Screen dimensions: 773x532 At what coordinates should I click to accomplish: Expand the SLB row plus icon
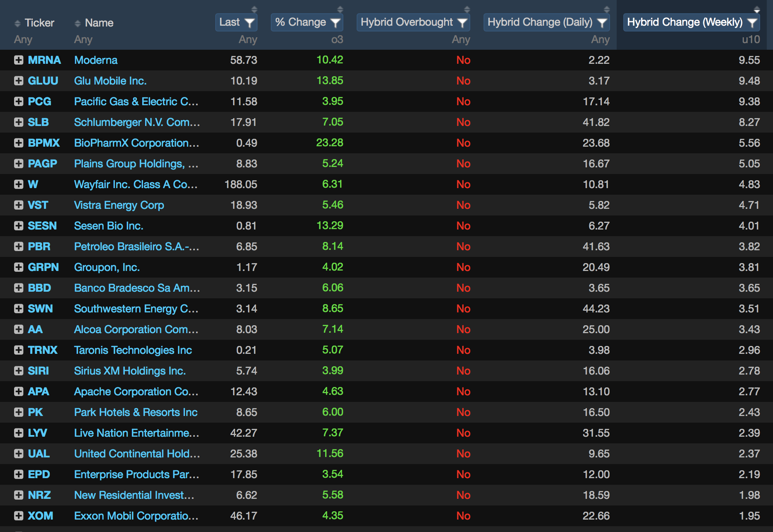click(x=18, y=122)
